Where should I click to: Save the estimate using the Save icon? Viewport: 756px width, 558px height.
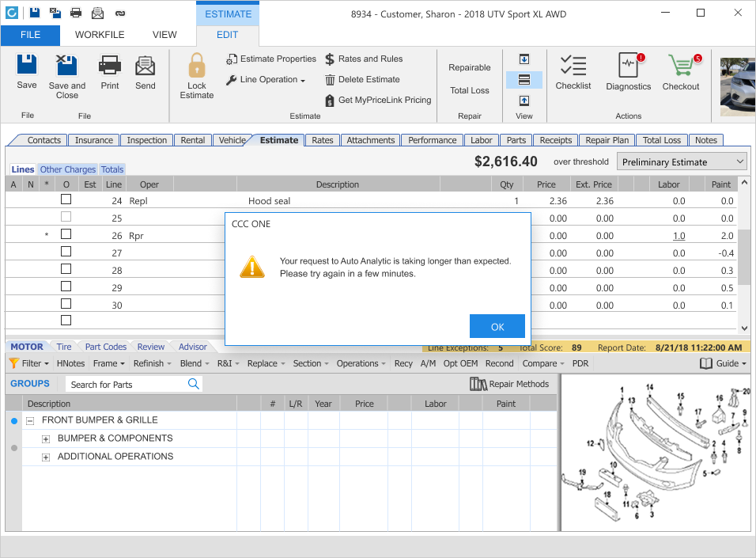point(26,71)
